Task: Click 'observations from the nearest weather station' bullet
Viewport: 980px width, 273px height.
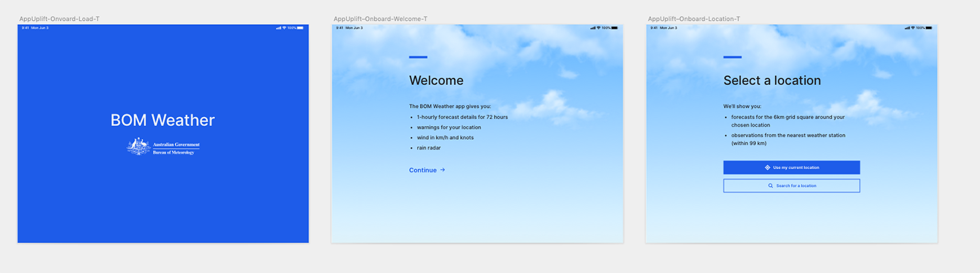Action: coord(788,139)
